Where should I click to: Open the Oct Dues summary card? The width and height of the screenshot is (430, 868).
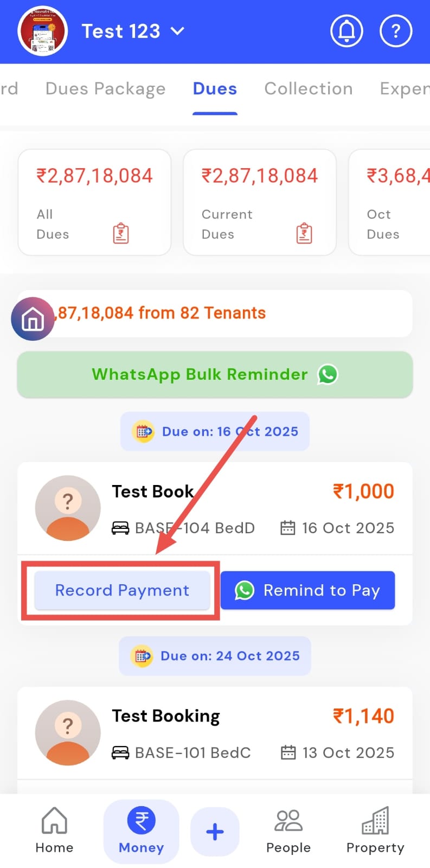click(389, 202)
